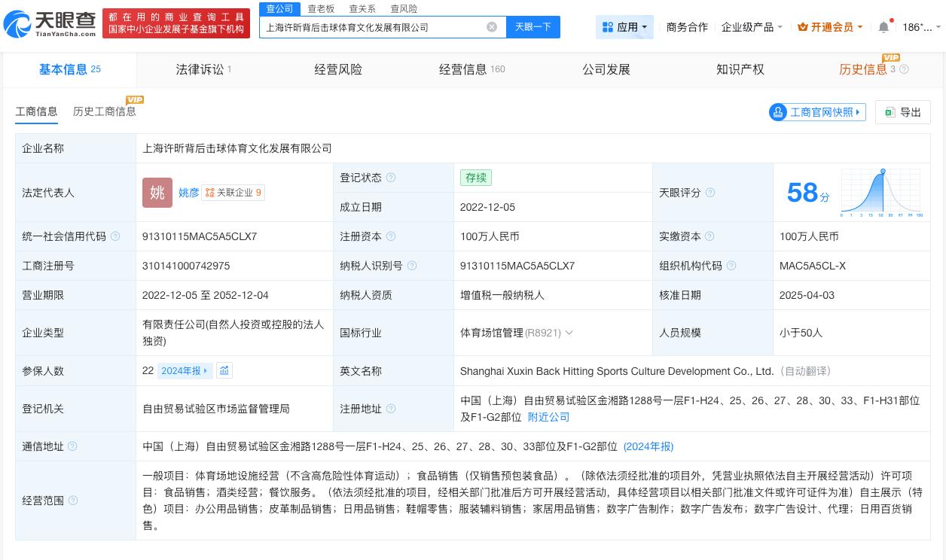Click the grid icon beside 应用

[608, 27]
